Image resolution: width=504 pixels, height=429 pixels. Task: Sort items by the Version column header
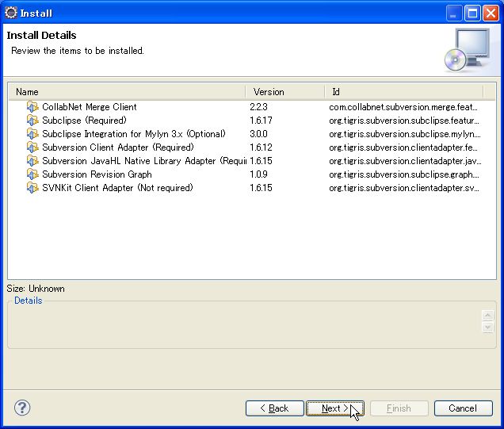285,92
